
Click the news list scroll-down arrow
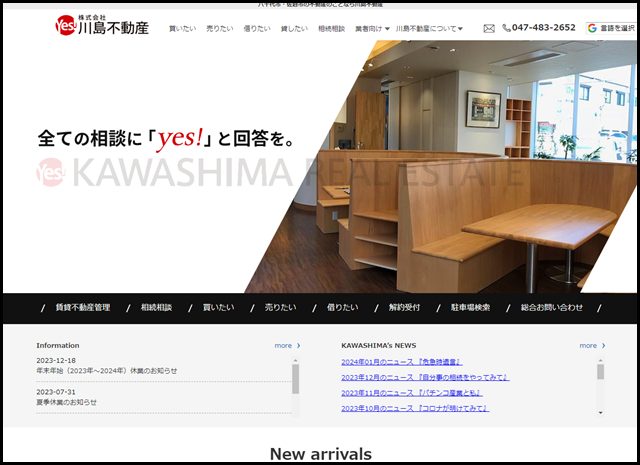[600, 413]
